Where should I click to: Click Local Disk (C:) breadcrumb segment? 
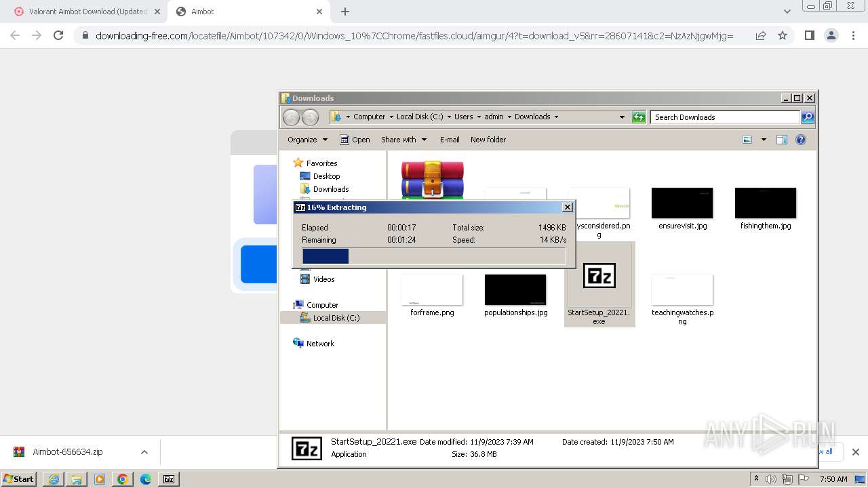pyautogui.click(x=420, y=117)
